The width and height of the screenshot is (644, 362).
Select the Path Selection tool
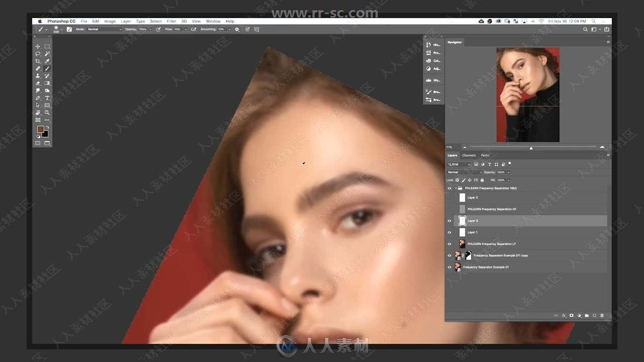point(38,105)
